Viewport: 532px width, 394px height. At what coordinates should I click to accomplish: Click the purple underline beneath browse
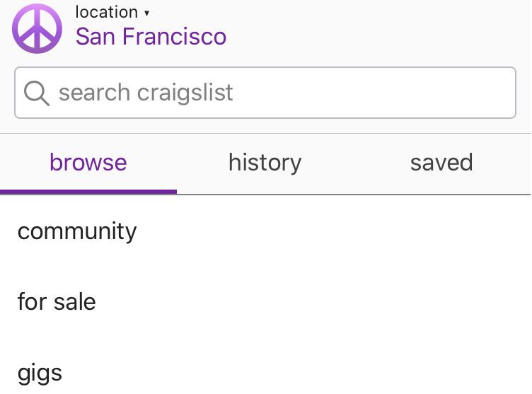(88, 192)
